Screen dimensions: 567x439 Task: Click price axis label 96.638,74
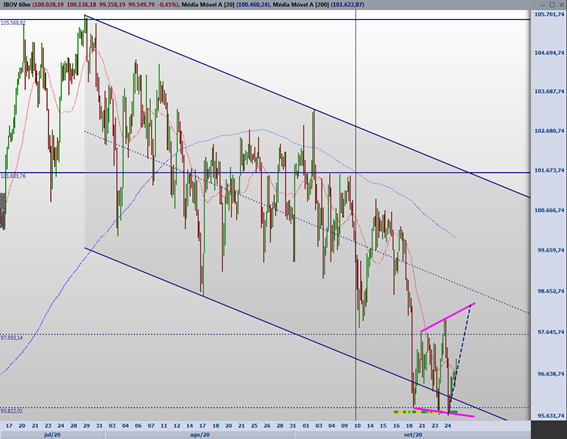(550, 374)
